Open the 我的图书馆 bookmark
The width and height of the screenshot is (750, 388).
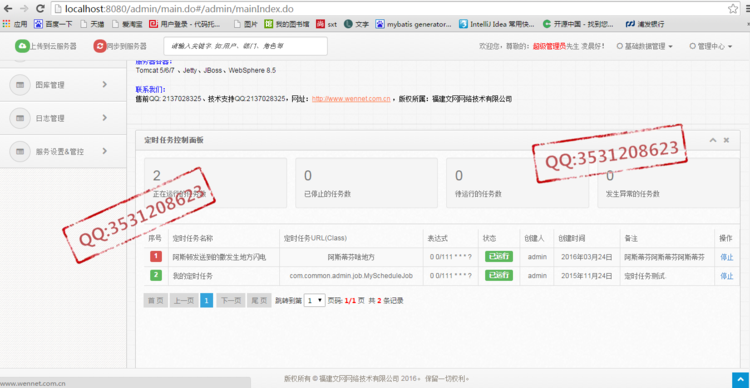coord(287,23)
